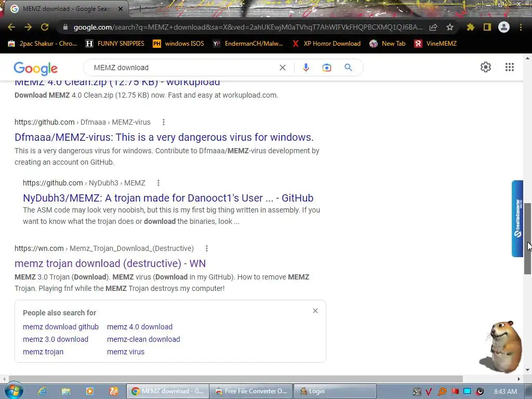Search for memz 3.0 download
The width and height of the screenshot is (532, 399).
(56, 339)
